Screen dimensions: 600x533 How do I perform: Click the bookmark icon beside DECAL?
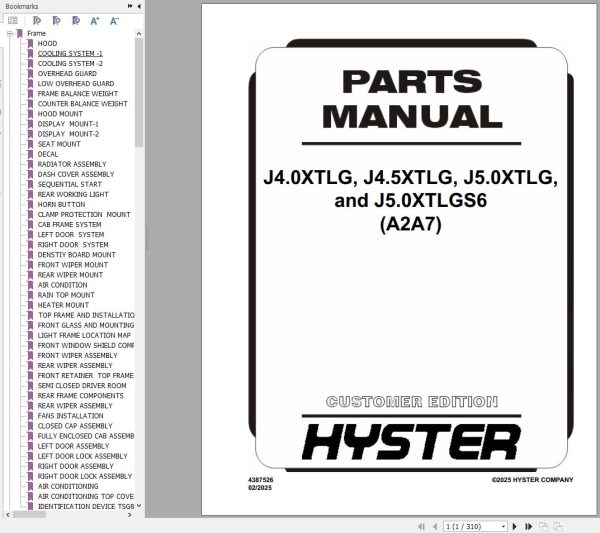point(31,154)
